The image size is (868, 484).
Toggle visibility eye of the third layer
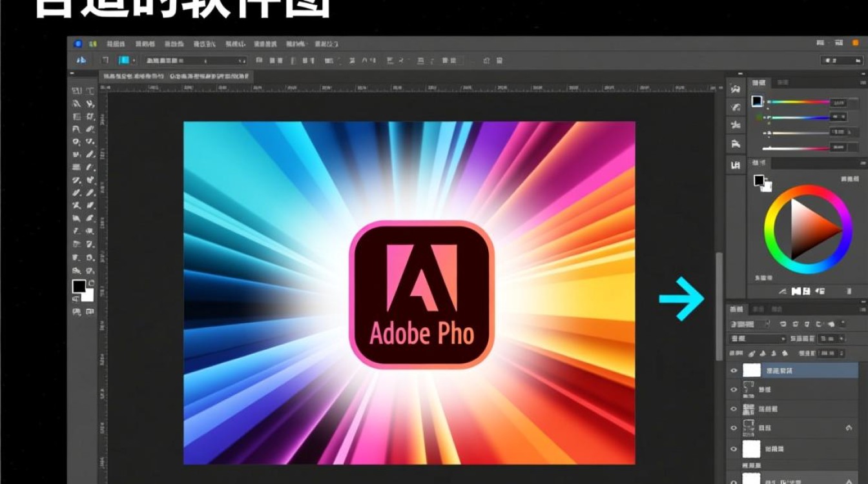[x=734, y=408]
